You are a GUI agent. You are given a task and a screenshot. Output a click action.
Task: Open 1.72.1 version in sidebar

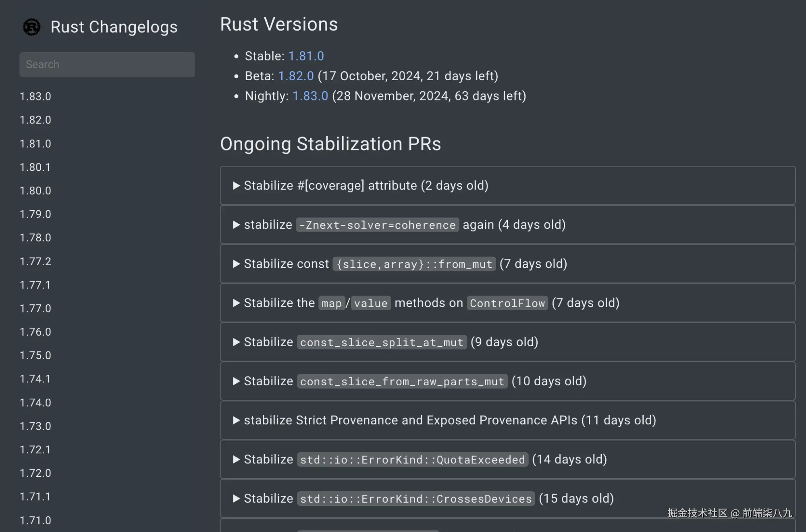(35, 450)
